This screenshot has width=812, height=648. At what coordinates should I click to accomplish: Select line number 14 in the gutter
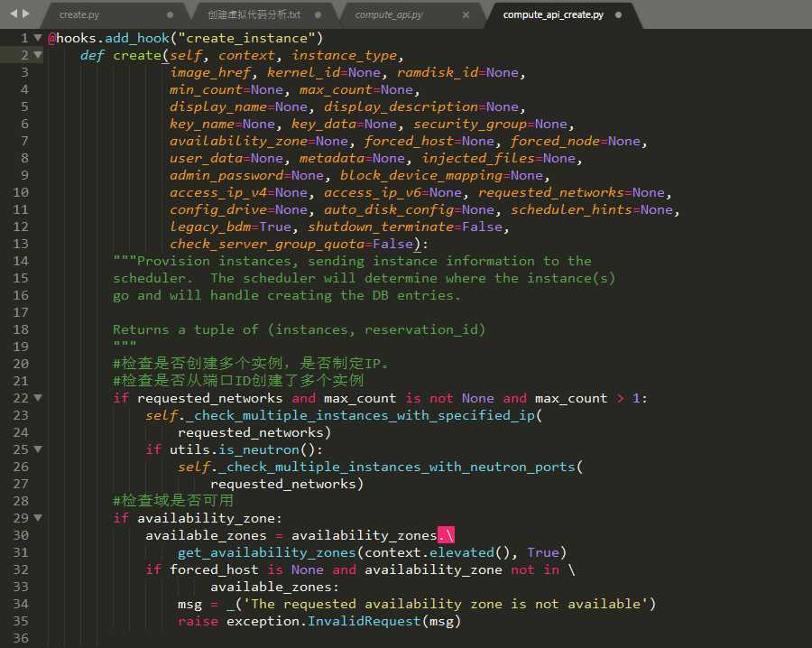(21, 261)
